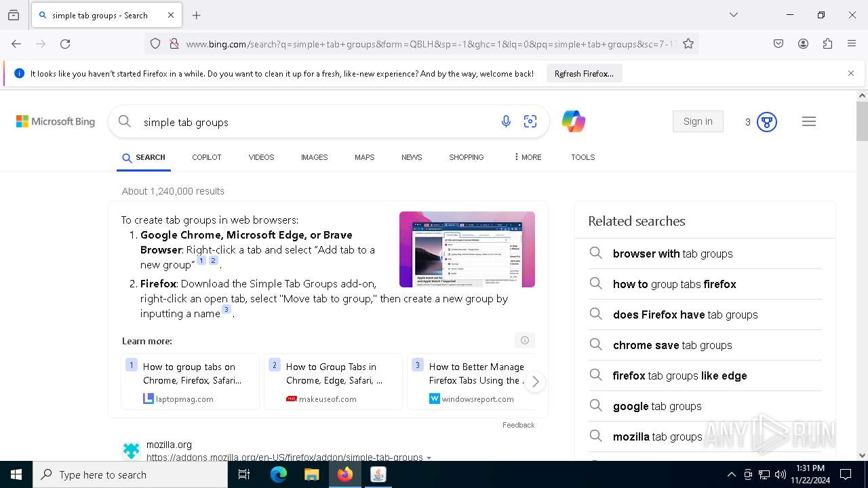Open the tab groups screenshot thumbnail
The height and width of the screenshot is (488, 868).
coord(467,249)
